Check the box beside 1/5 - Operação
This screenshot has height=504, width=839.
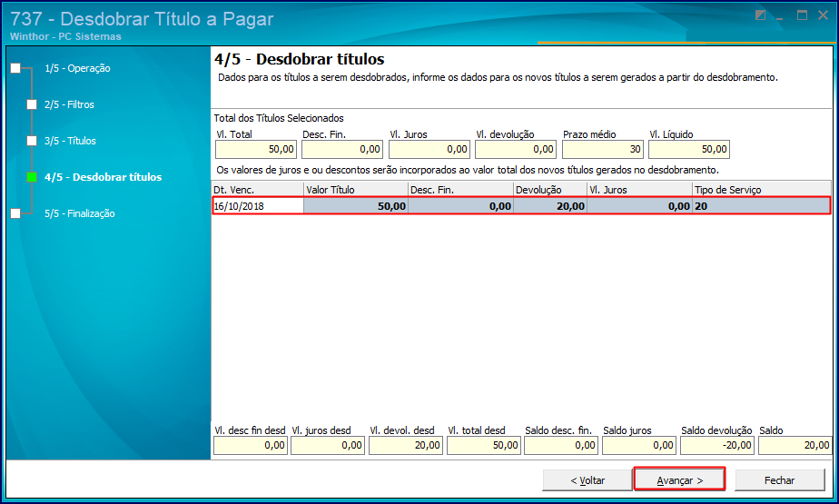(x=15, y=68)
